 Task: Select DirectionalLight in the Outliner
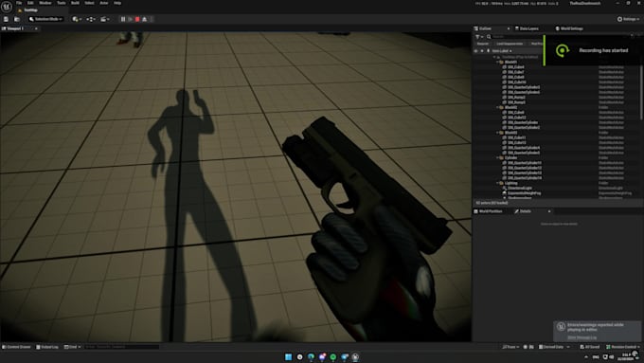pos(520,188)
